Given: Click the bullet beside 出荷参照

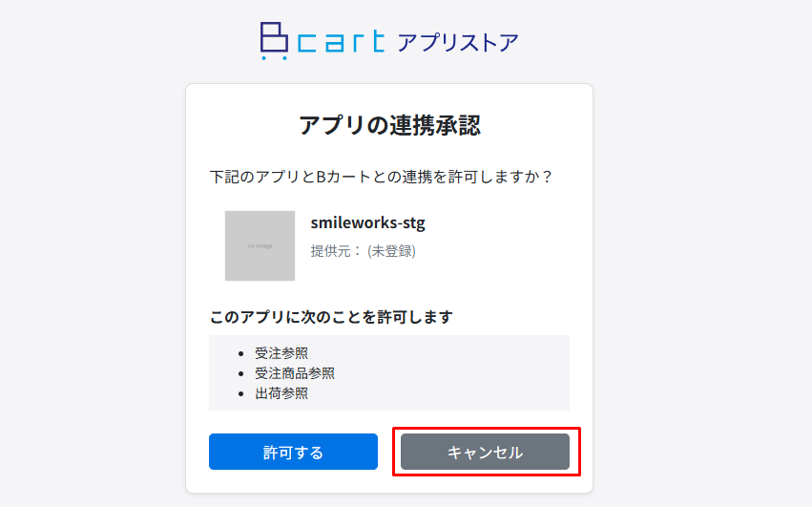Looking at the screenshot, I should (x=240, y=394).
